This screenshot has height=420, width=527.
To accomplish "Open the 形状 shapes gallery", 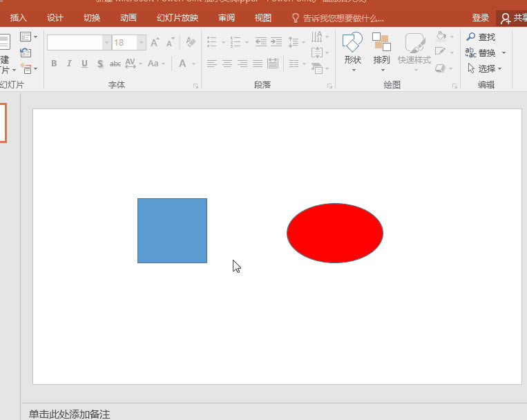I will tap(352, 50).
